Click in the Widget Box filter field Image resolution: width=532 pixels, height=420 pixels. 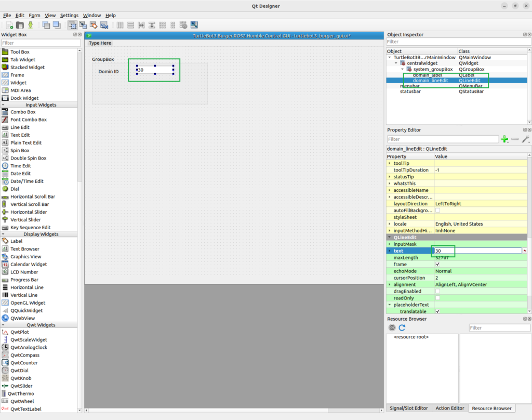coord(41,43)
